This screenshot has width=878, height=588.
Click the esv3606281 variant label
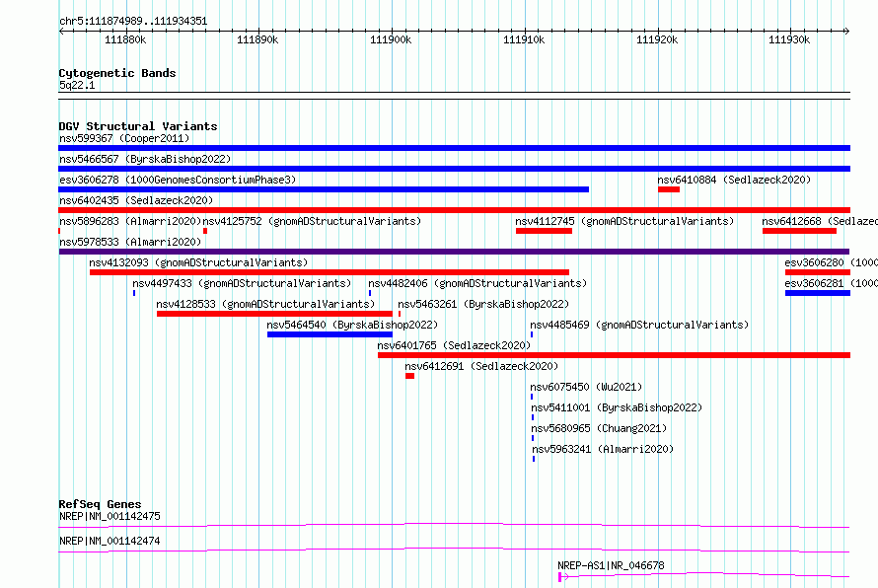(x=831, y=283)
